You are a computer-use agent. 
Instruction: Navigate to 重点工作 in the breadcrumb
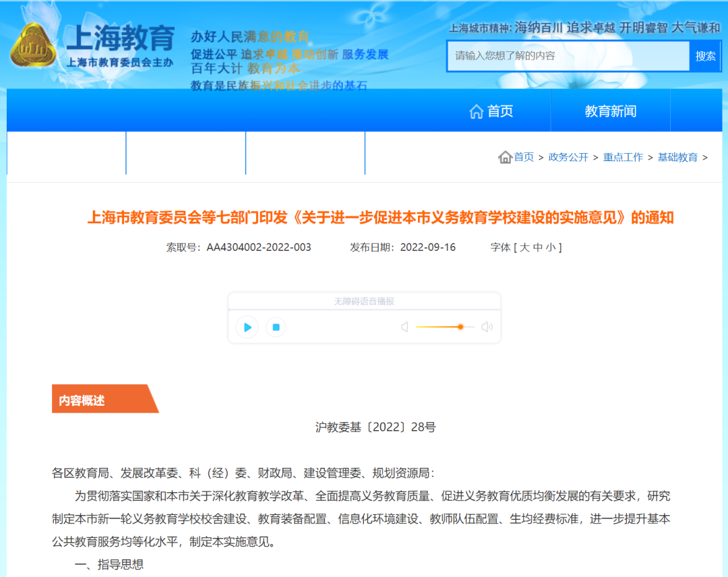[623, 157]
